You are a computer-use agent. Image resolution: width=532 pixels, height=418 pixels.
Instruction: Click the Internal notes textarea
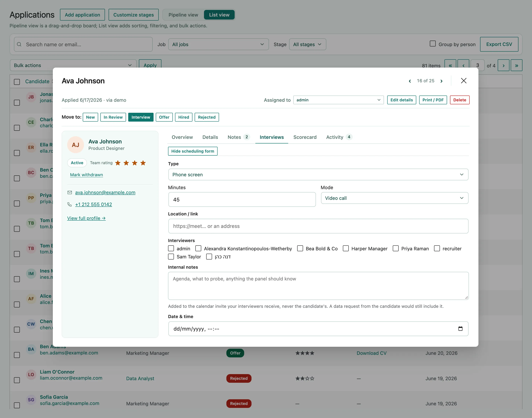(318, 286)
